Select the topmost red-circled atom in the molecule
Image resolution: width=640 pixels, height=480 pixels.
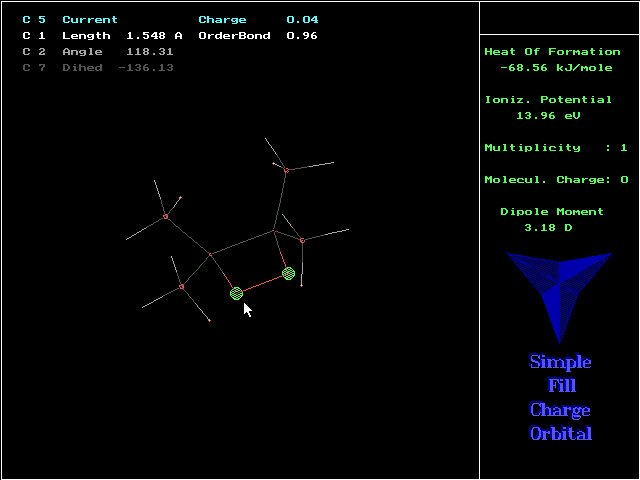286,170
